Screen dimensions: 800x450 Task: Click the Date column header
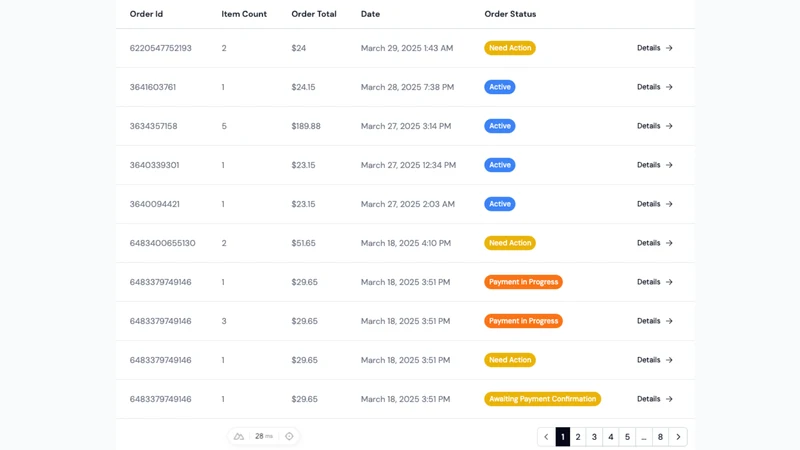370,14
